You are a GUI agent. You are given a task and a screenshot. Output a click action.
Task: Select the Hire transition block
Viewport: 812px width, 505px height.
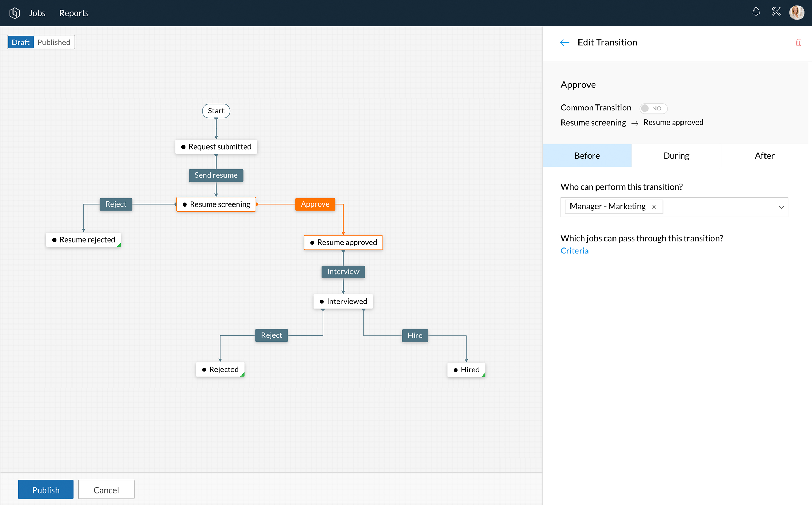coord(415,335)
